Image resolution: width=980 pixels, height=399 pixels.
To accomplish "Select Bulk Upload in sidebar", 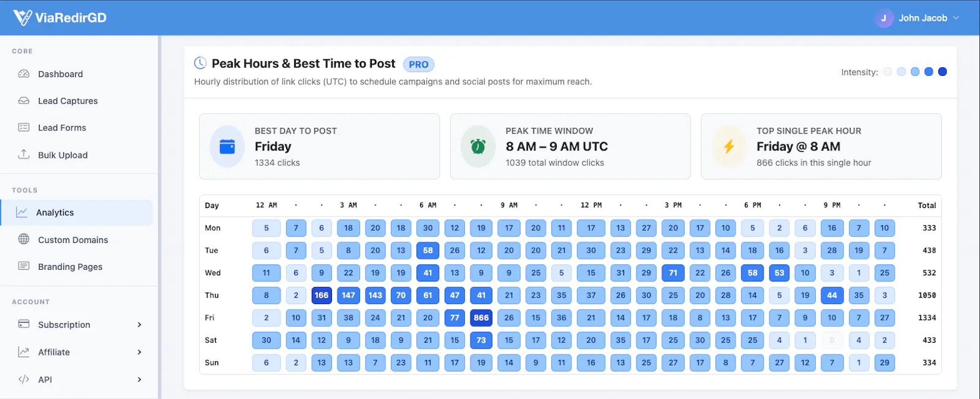I will point(62,155).
